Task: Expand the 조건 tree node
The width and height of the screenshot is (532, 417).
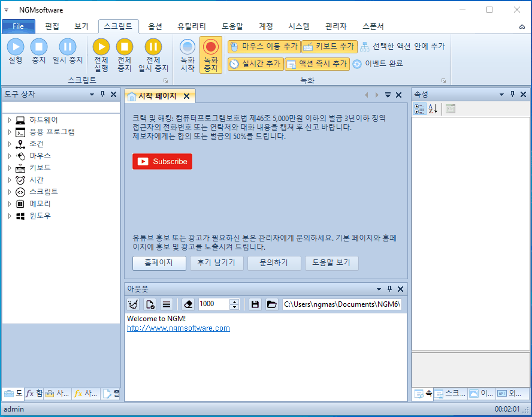Action: [10, 144]
